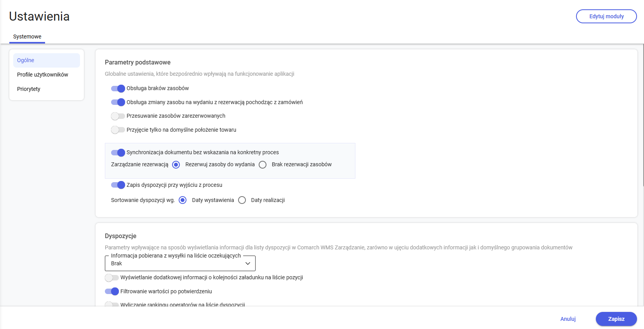The width and height of the screenshot is (644, 329).
Task: Select Brak rezerwacji zasobów radio option
Action: [x=263, y=165]
